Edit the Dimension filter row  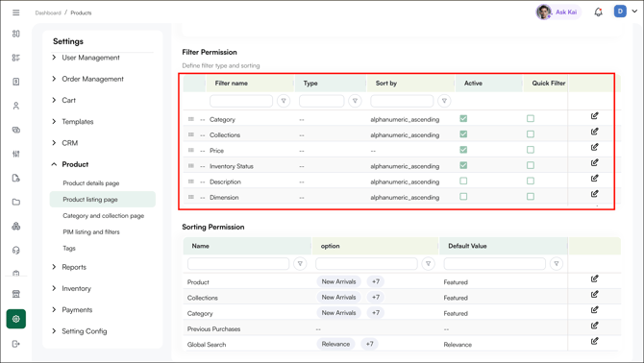coord(594,194)
